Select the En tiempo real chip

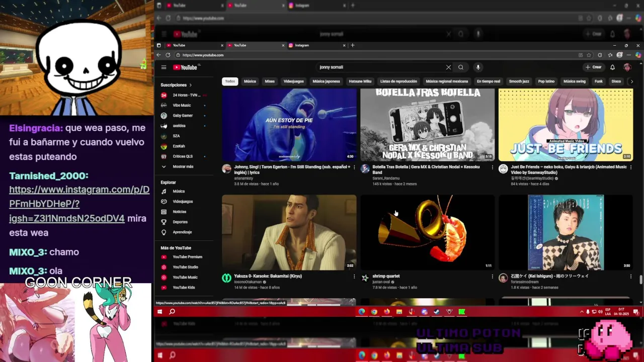(489, 81)
